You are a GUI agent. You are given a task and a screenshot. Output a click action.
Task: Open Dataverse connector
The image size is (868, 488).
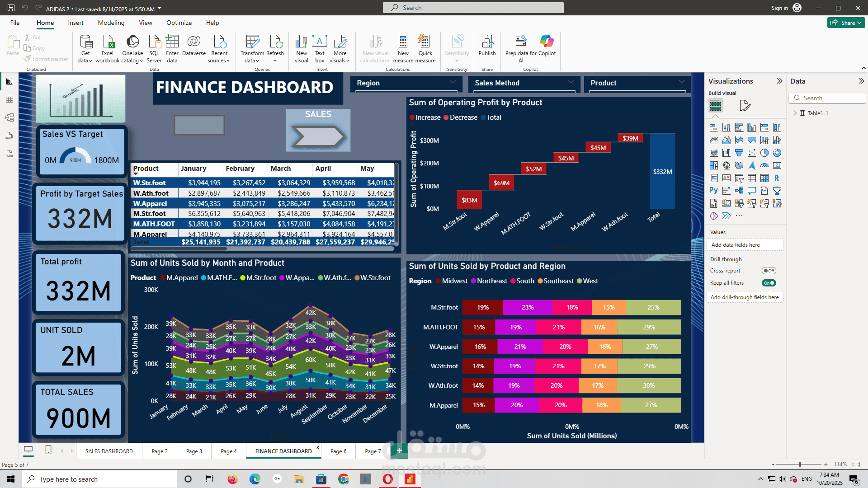[194, 46]
